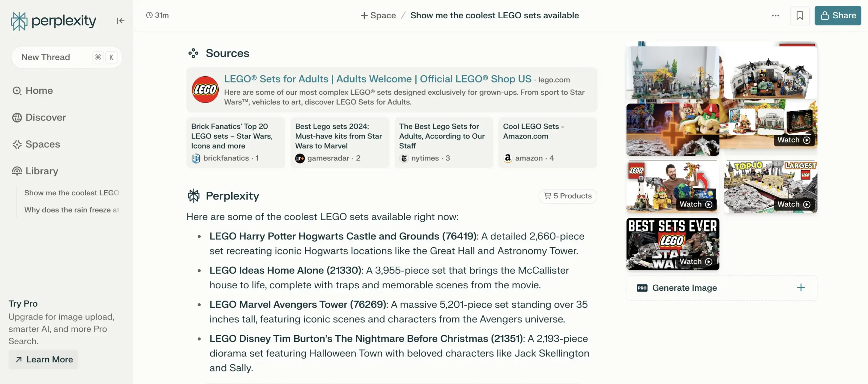Click the Home sidebar icon
The height and width of the screenshot is (384, 868).
tap(17, 91)
